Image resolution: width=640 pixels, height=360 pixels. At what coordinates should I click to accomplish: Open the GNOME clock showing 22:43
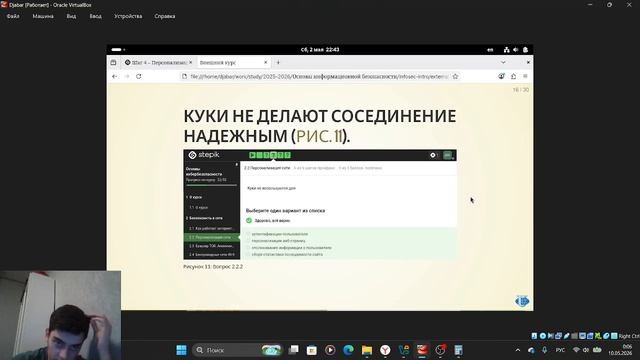point(320,50)
